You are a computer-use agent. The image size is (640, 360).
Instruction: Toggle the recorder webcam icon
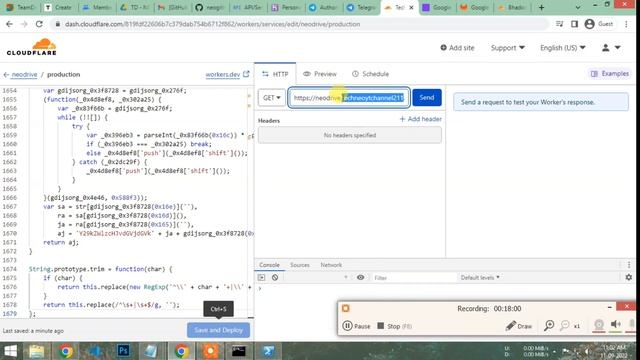pyautogui.click(x=599, y=325)
